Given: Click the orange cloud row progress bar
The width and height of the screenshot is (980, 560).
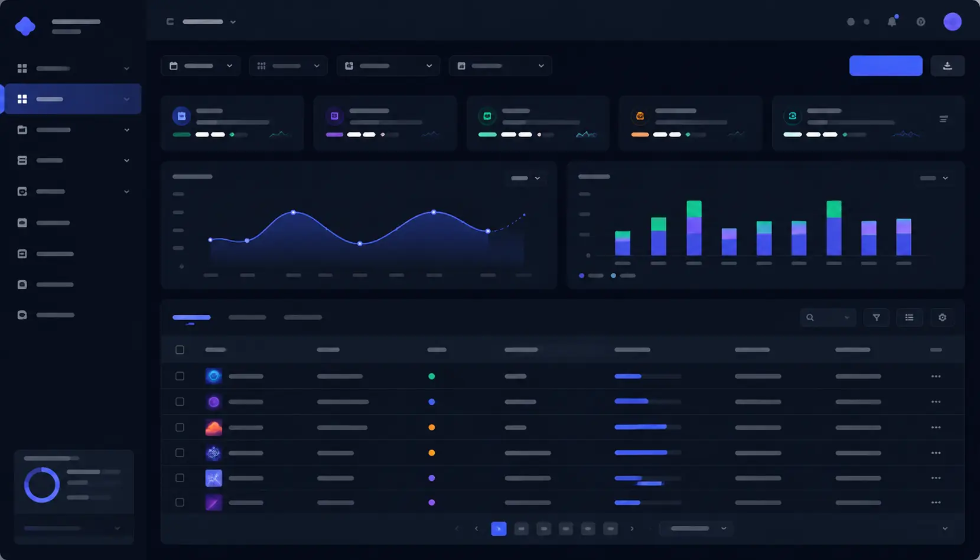Looking at the screenshot, I should [647, 427].
